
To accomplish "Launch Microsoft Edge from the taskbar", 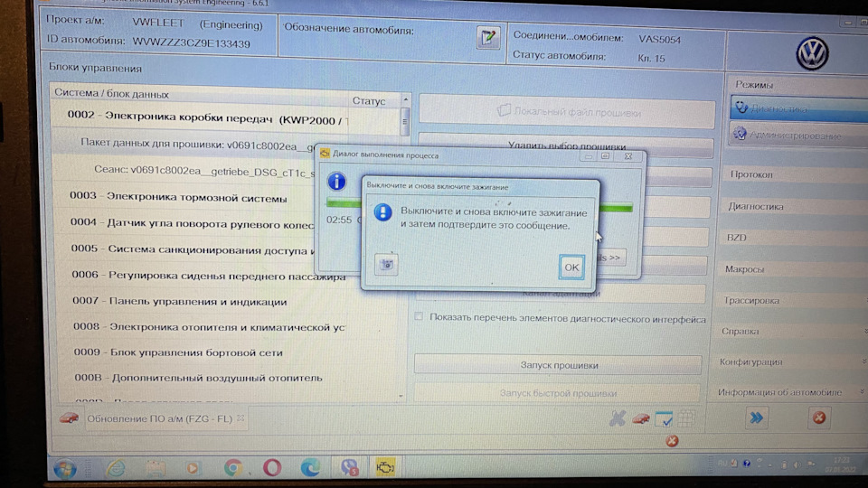I will [x=310, y=468].
